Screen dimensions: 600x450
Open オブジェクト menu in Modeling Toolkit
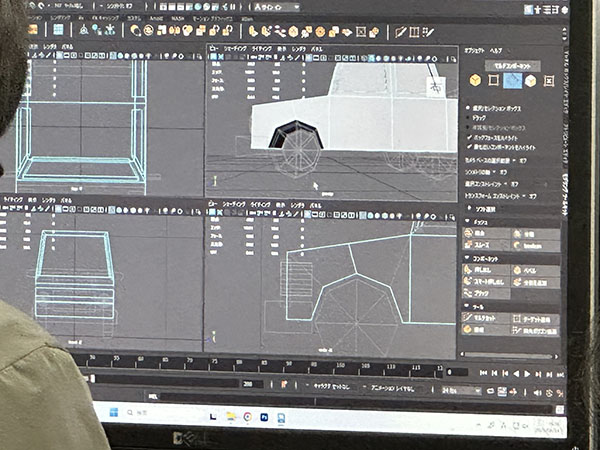click(474, 51)
